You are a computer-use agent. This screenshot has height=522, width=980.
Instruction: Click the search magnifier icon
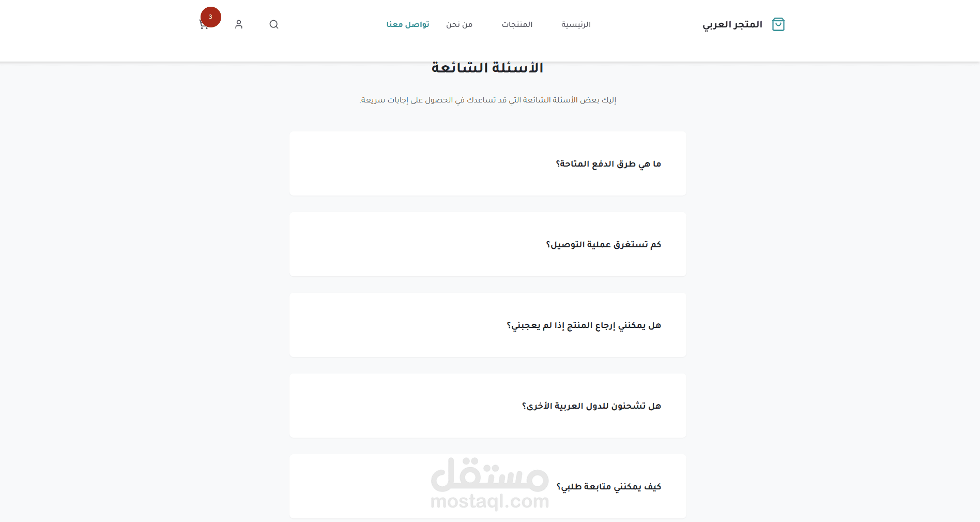click(x=274, y=24)
